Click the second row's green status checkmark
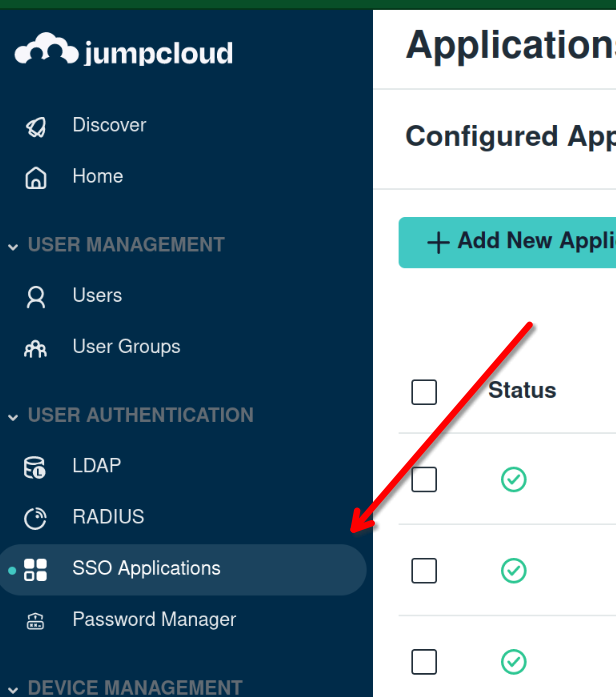Viewport: 616px width, 697px height. point(514,570)
